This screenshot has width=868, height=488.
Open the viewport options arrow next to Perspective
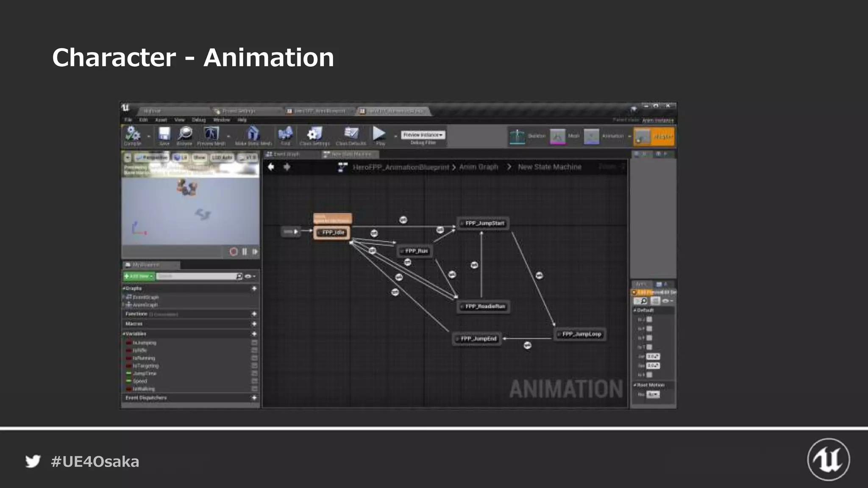coord(128,158)
